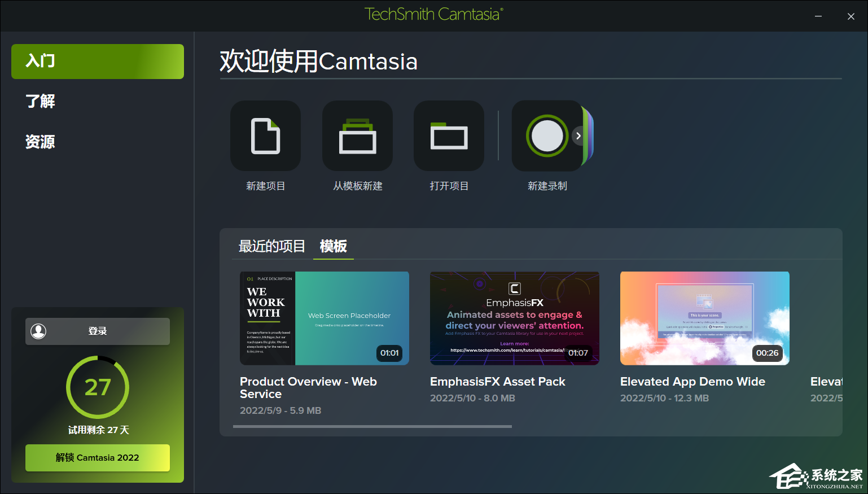Click the 新建项目 label text
868x494 pixels.
pyautogui.click(x=265, y=186)
